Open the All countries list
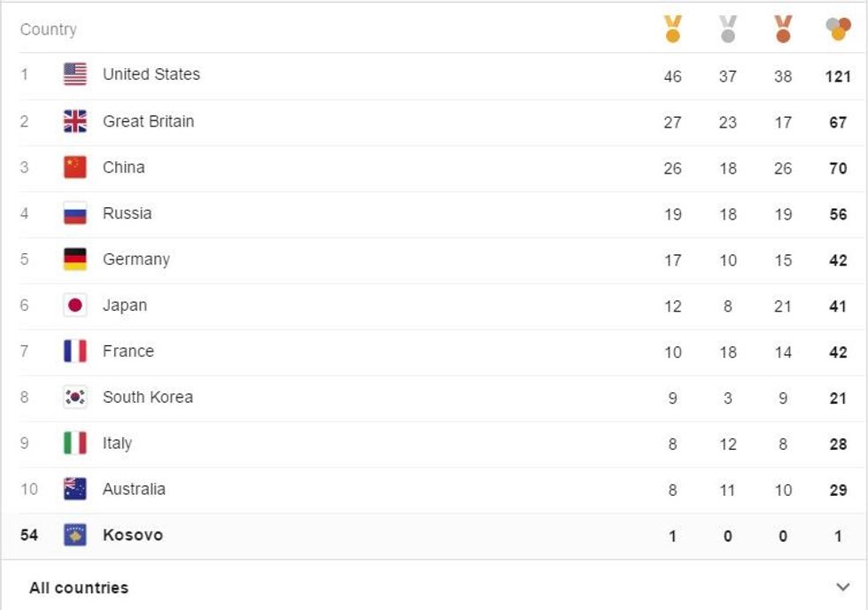Image resolution: width=868 pixels, height=610 pixels. click(x=79, y=588)
